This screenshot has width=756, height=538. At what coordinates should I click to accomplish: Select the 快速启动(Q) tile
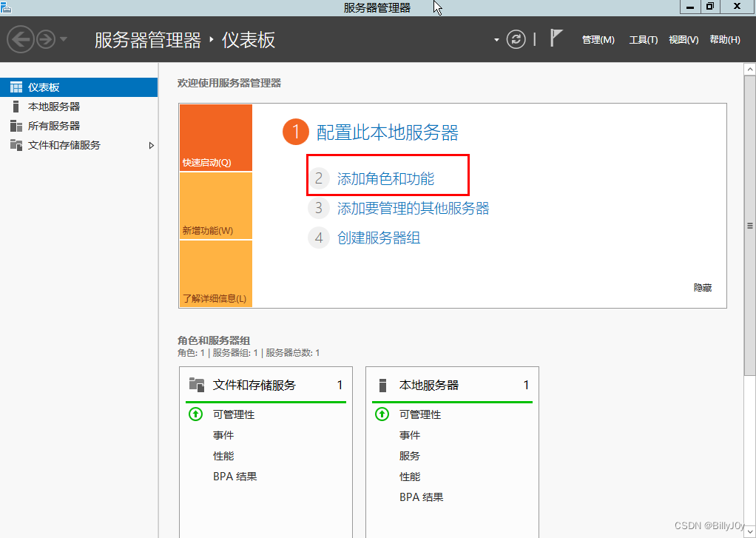pos(216,138)
